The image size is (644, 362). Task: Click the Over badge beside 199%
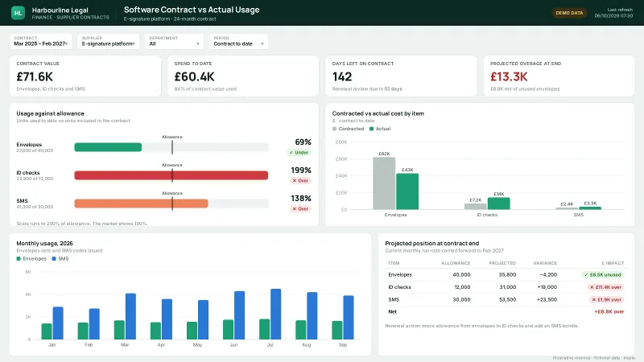pos(300,180)
